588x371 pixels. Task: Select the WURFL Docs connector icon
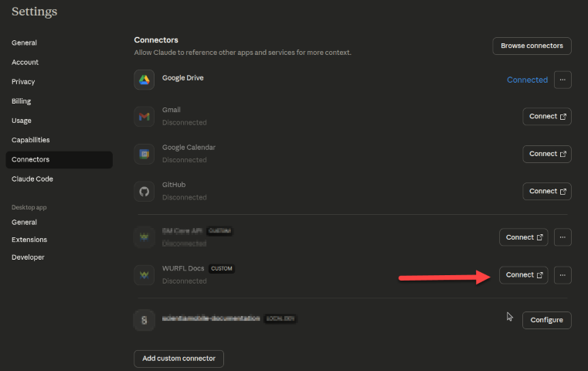pos(144,275)
